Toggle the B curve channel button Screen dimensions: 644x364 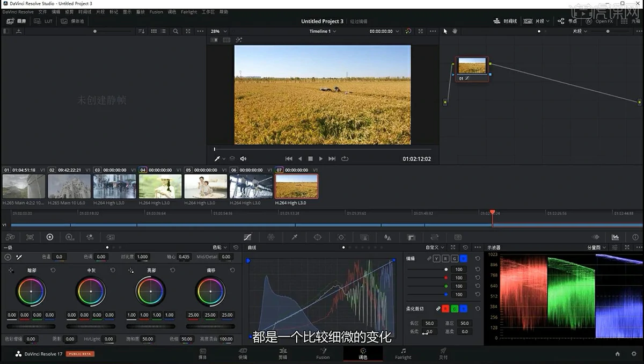pos(463,258)
